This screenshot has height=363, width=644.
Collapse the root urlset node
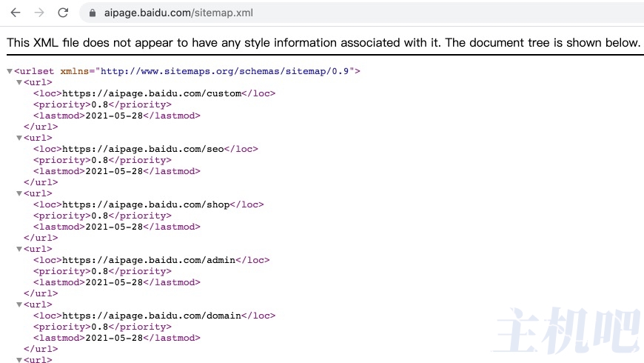click(x=10, y=71)
